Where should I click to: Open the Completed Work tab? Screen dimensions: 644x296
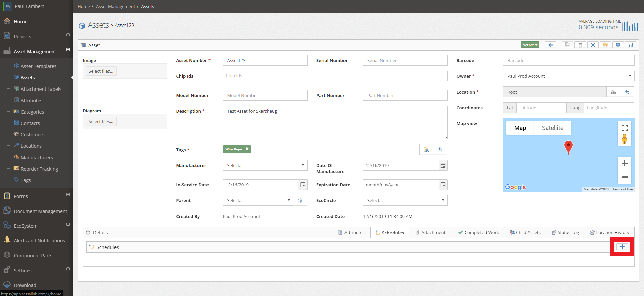(x=478, y=232)
